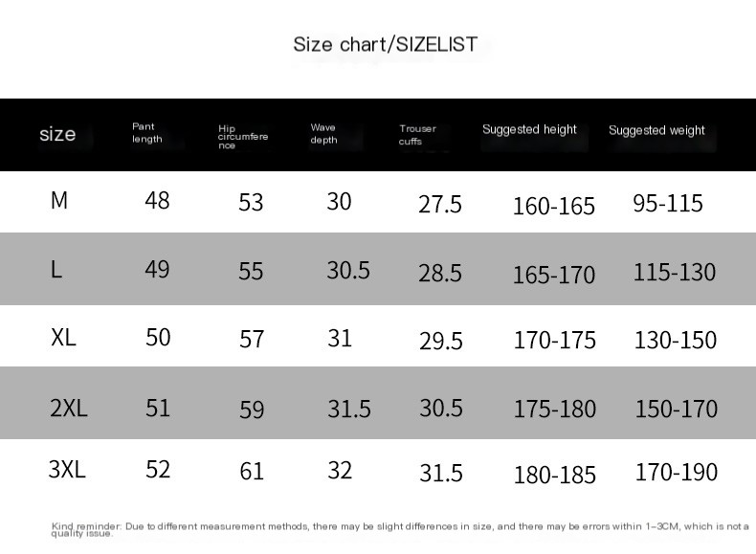Click the 'Size chart/SIZELIST' title

coord(386,44)
